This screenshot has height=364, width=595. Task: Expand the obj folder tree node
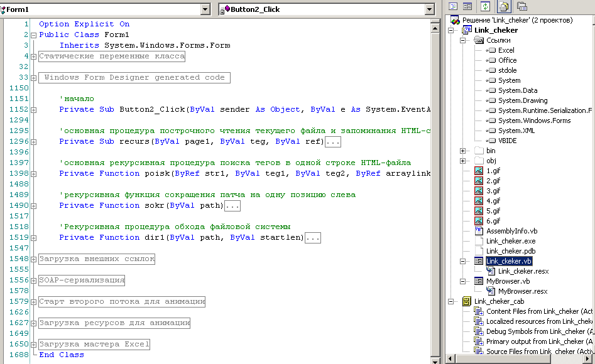pyautogui.click(x=462, y=161)
